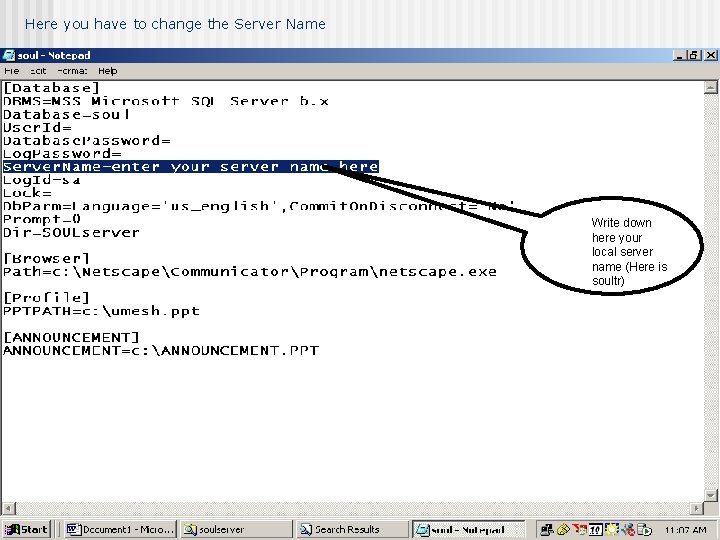Screen dimensions: 720x540
Task: Click the Database=soul line
Action: pyautogui.click(x=67, y=114)
